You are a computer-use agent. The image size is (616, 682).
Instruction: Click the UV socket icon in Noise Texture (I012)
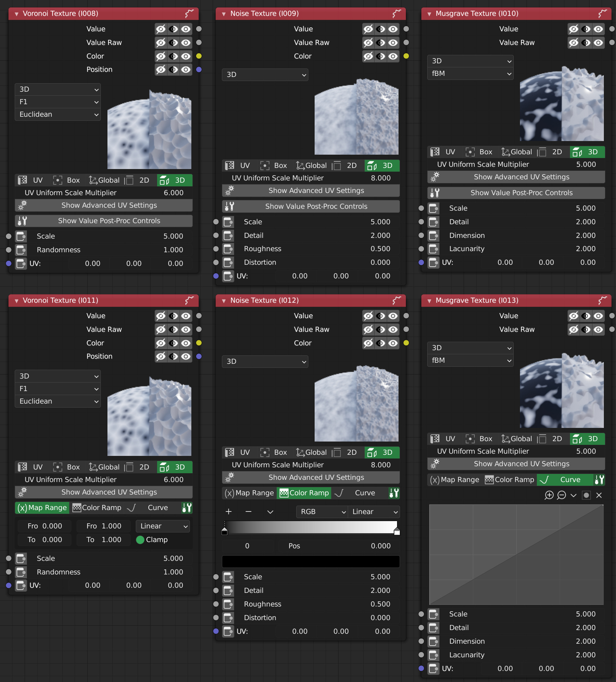pyautogui.click(x=229, y=631)
